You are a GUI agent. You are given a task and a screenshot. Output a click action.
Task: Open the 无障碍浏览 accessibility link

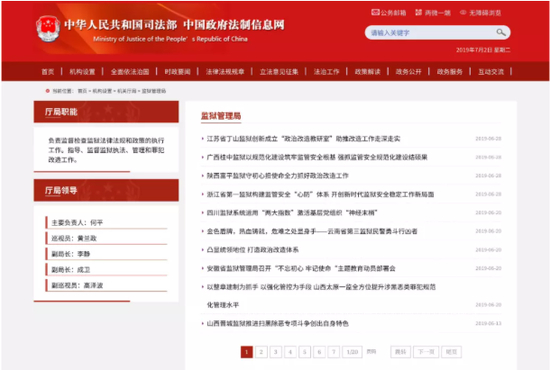click(480, 13)
